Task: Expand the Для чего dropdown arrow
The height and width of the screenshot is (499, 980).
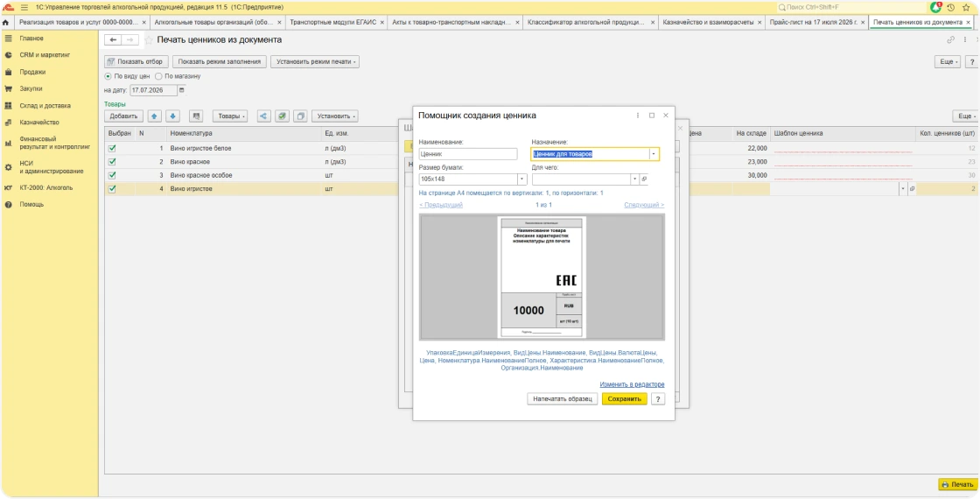Action: pyautogui.click(x=635, y=179)
